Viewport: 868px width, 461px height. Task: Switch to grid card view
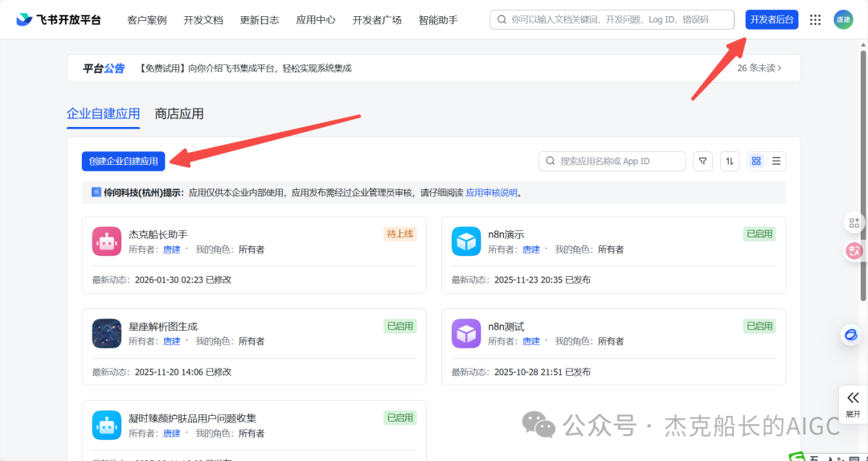756,161
